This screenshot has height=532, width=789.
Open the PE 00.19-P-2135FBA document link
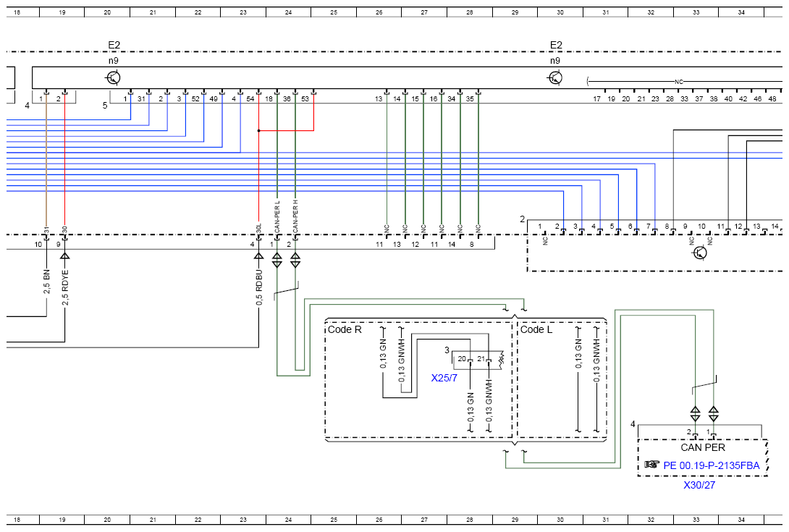[712, 465]
